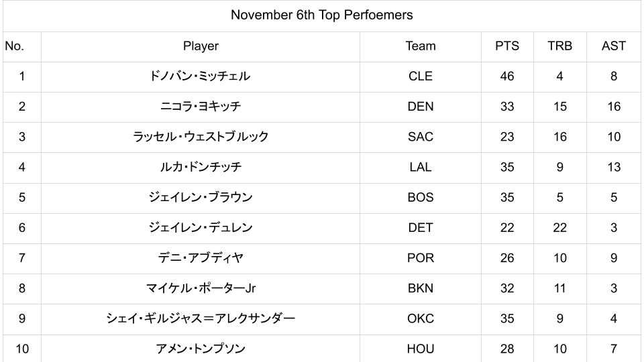Select the 46 points cell
The image size is (644, 362).
(507, 76)
